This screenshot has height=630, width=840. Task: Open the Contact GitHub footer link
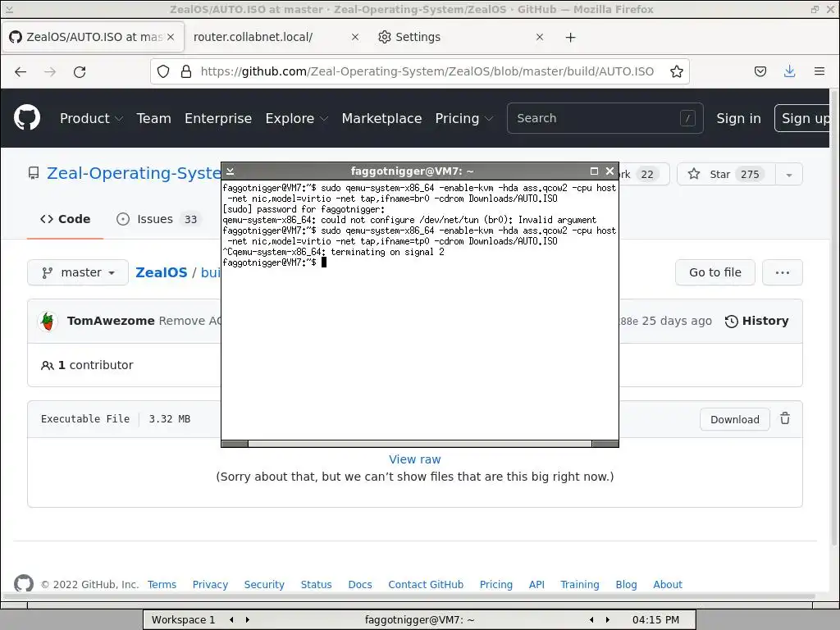(426, 584)
